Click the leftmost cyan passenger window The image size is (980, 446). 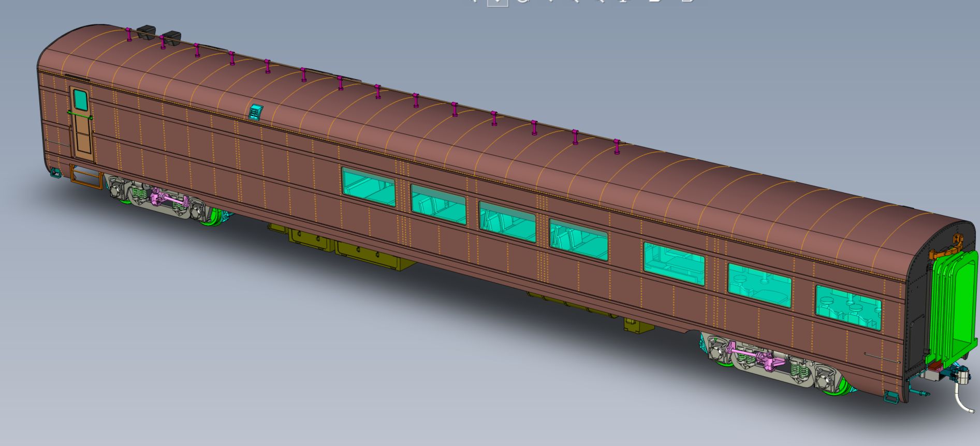point(368,187)
